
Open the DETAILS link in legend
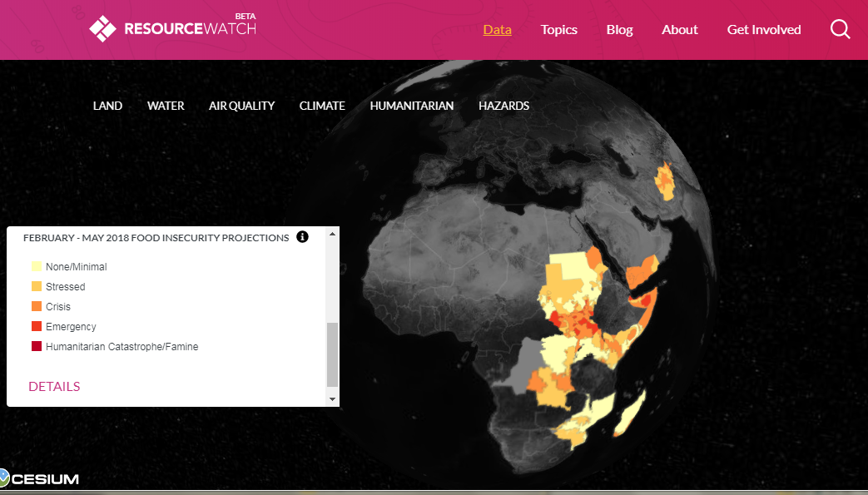[54, 386]
